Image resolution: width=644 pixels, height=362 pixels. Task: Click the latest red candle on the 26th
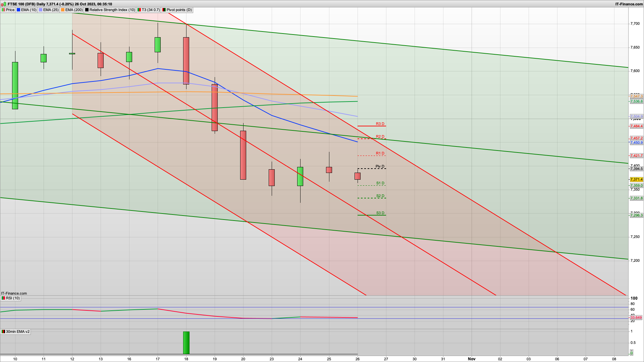(358, 176)
